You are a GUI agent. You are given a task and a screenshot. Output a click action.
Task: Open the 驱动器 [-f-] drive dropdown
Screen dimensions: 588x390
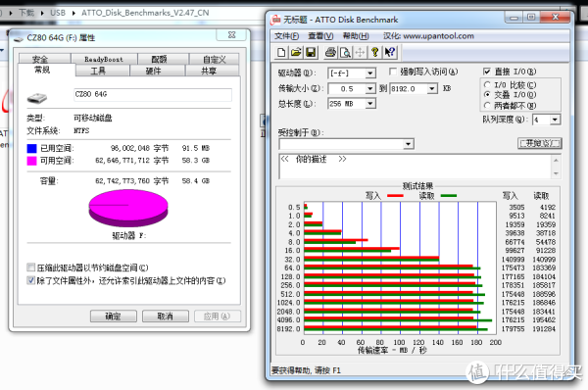coord(369,73)
